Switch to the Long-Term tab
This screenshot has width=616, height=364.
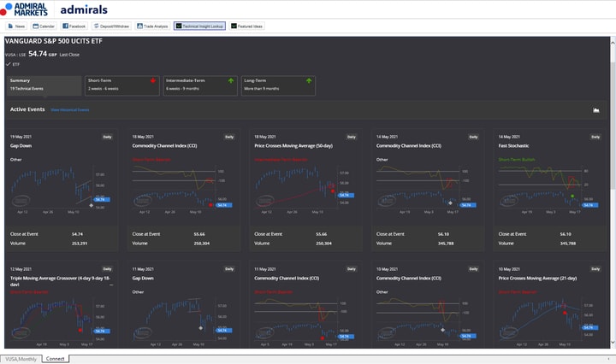click(x=278, y=85)
